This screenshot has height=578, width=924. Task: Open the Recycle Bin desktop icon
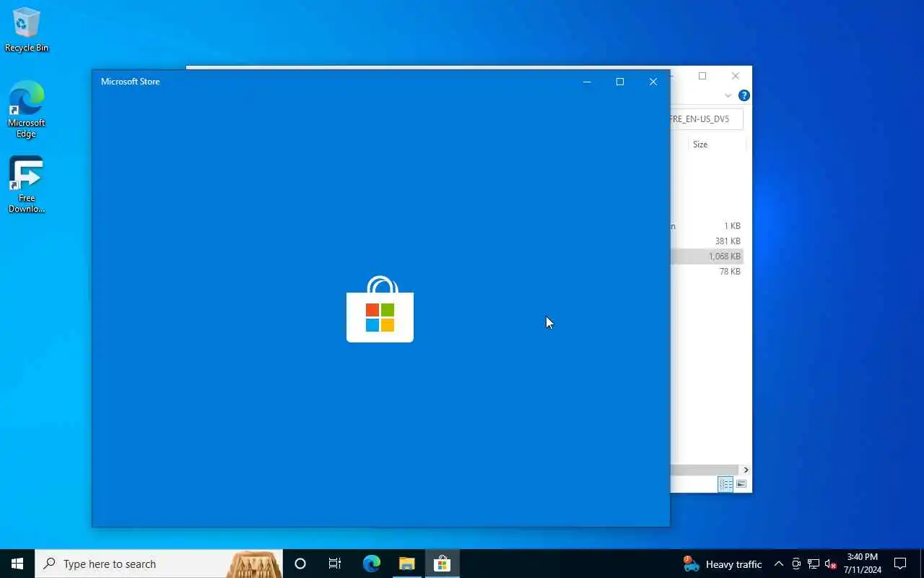tap(27, 30)
